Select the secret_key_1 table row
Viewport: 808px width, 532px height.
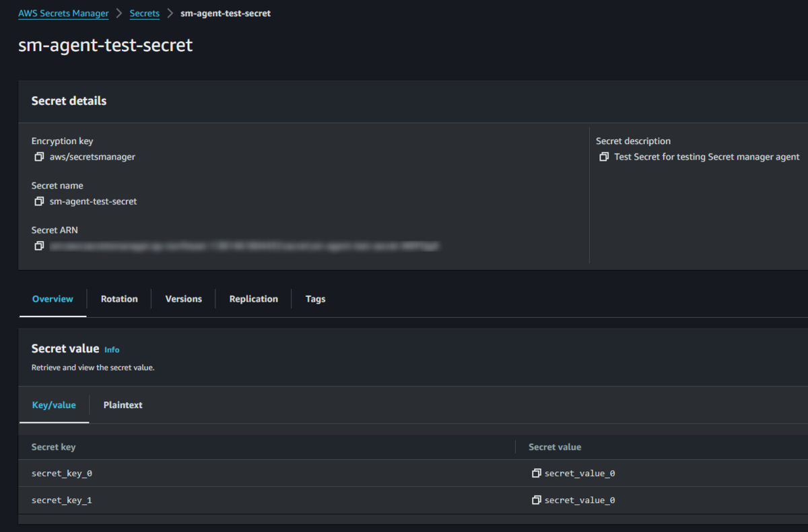point(269,500)
